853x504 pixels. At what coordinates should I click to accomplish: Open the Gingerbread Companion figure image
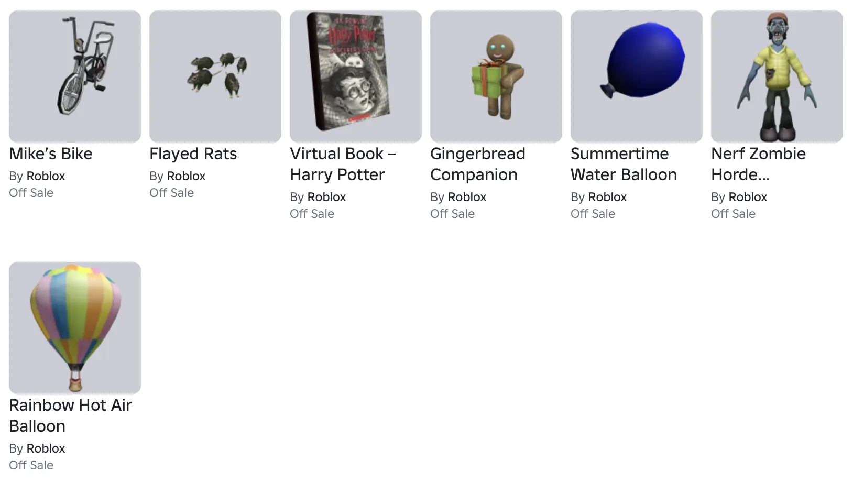coord(496,76)
